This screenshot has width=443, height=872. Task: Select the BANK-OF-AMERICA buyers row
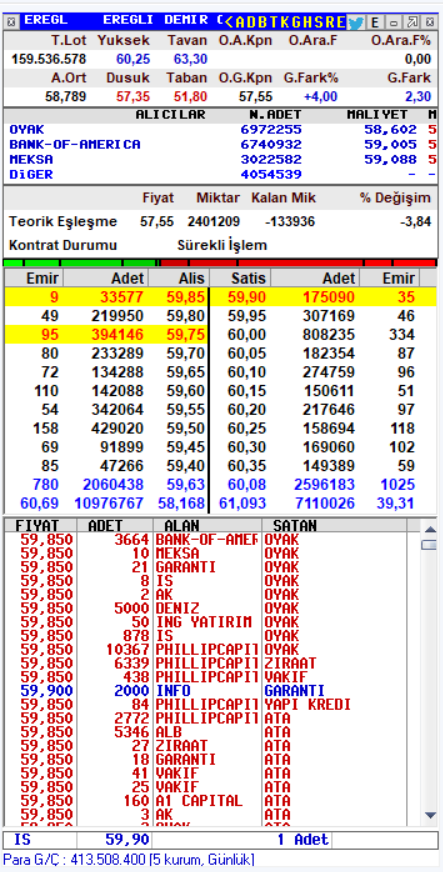point(221,145)
